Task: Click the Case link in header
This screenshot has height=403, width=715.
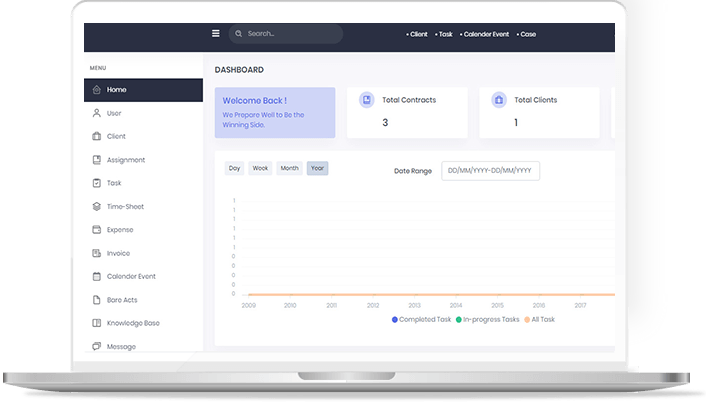Action: (x=527, y=34)
